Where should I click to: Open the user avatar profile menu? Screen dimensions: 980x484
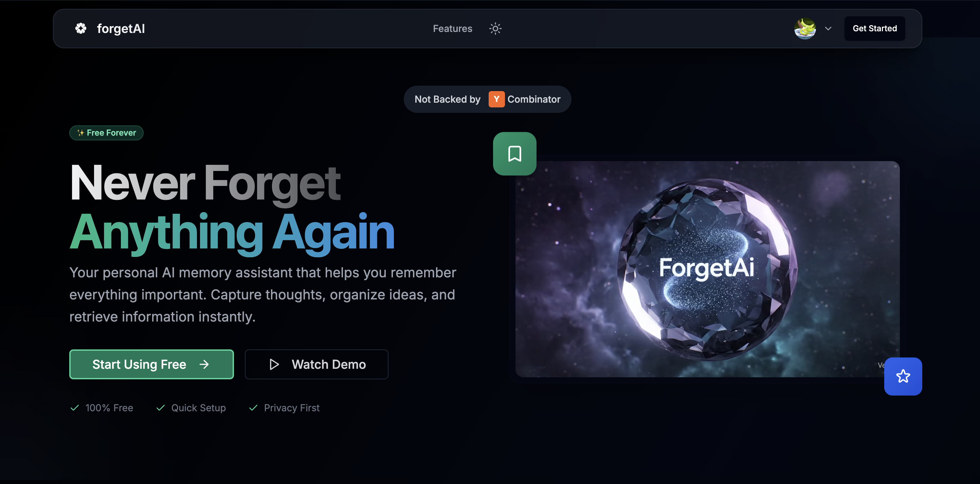click(805, 29)
